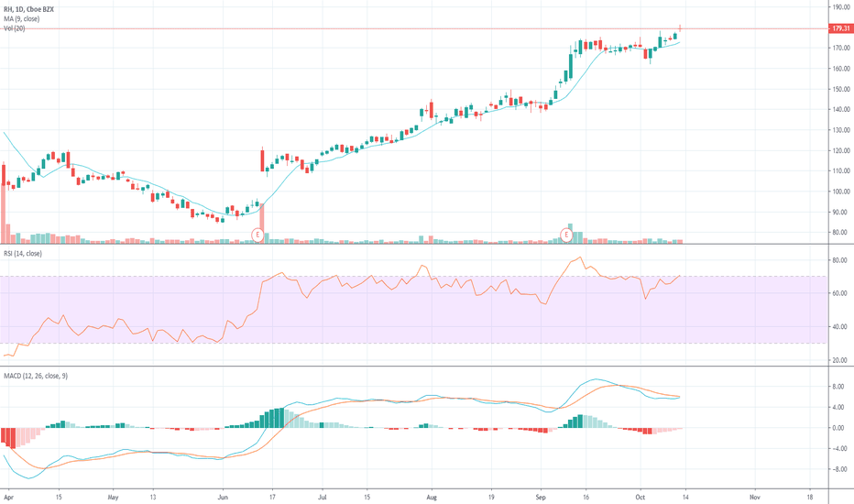Click the 190.00 price axis value
This screenshot has width=854, height=504.
841,7
